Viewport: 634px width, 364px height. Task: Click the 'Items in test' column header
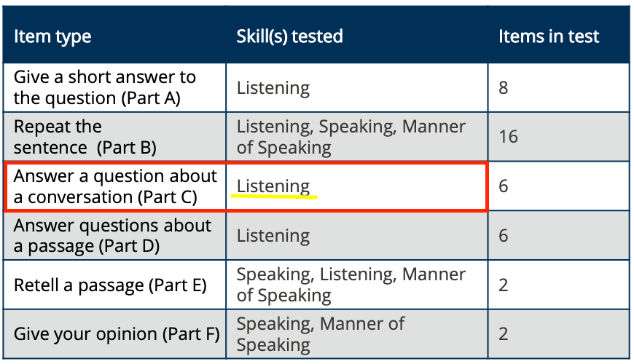[558, 35]
